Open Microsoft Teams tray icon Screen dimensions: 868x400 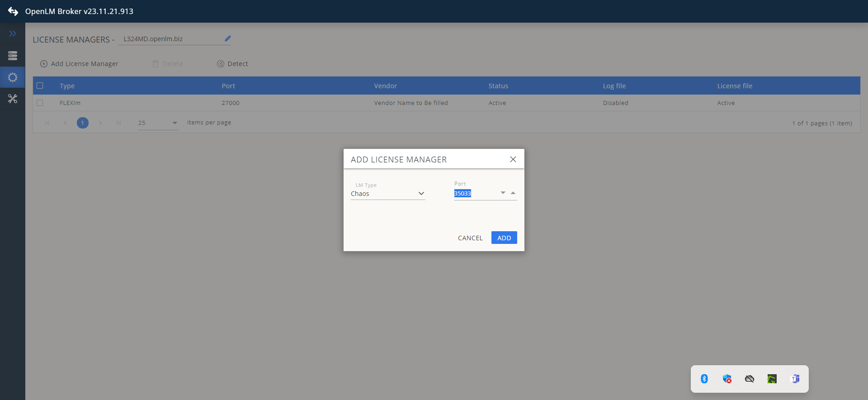795,379
